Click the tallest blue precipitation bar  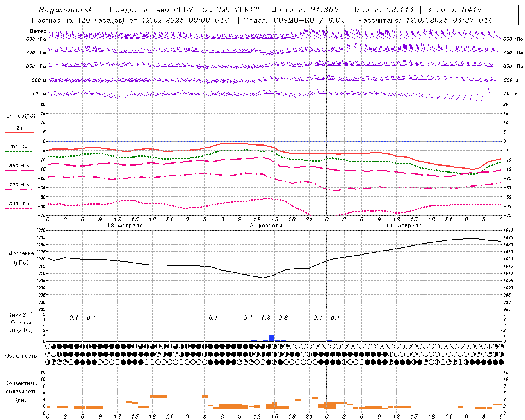click(x=272, y=338)
